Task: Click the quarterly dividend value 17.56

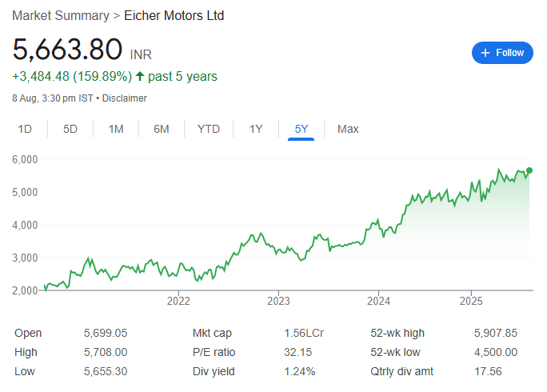Action: (x=488, y=371)
